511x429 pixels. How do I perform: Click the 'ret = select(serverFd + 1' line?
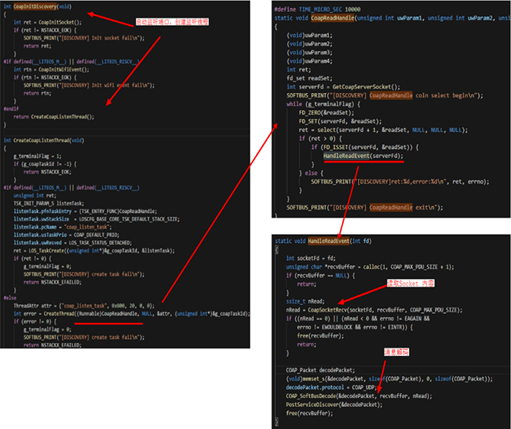click(x=383, y=130)
